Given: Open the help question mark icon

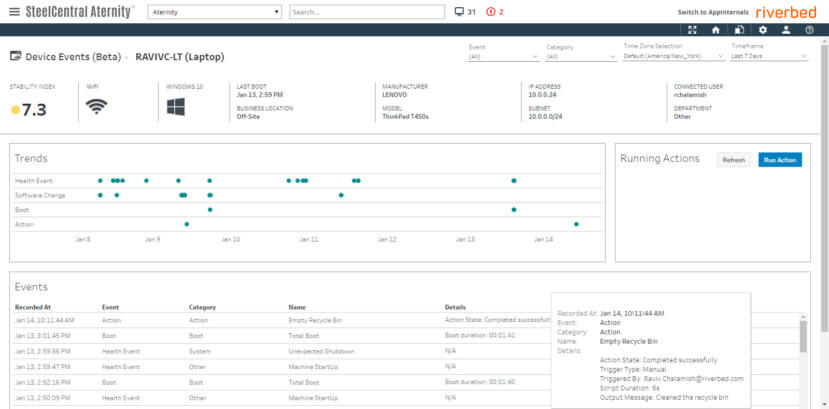Looking at the screenshot, I should coord(809,30).
